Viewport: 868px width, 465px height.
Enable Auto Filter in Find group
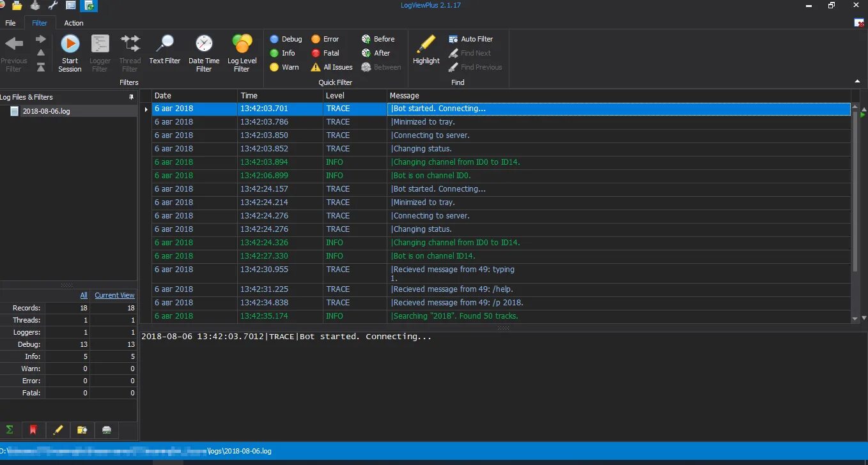point(471,39)
